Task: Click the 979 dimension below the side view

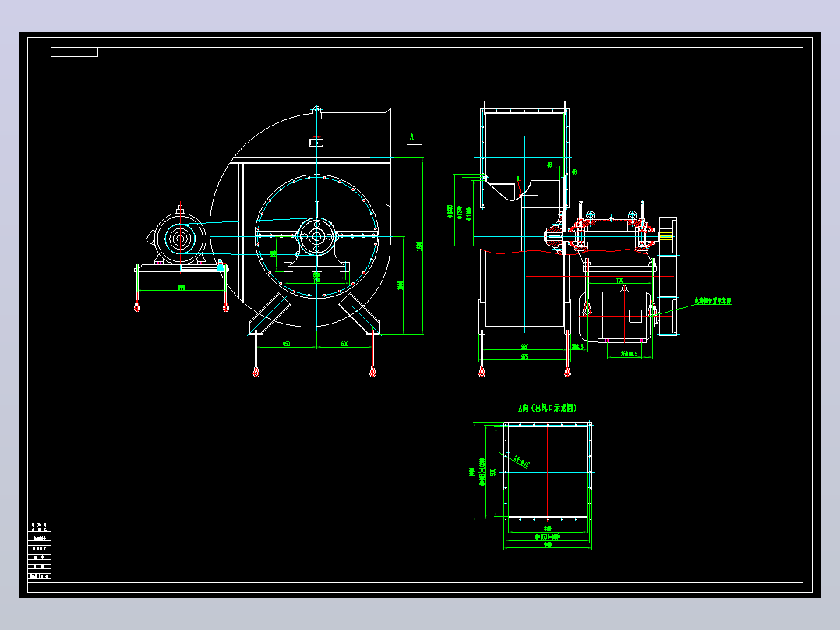Action: pyautogui.click(x=524, y=356)
